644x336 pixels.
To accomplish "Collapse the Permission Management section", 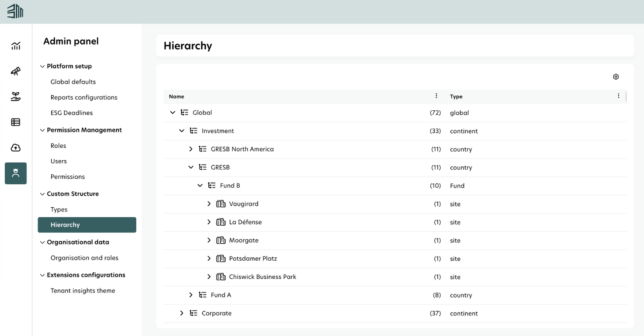I will [42, 130].
